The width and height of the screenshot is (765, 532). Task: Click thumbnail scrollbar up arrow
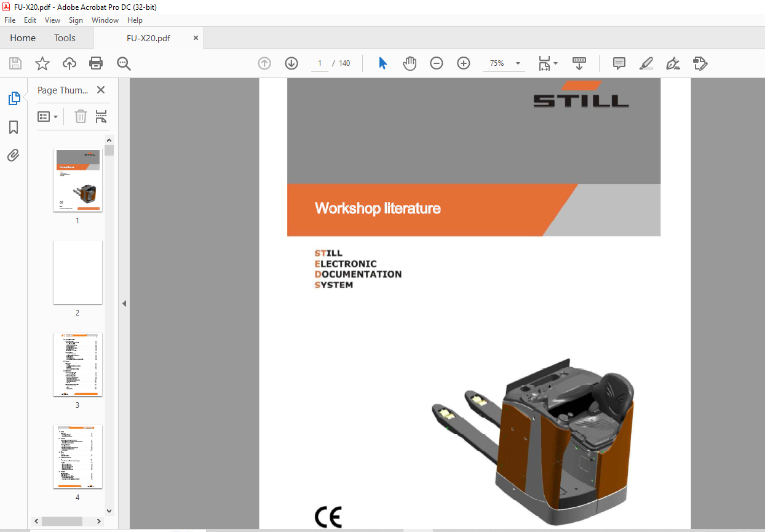[x=109, y=140]
